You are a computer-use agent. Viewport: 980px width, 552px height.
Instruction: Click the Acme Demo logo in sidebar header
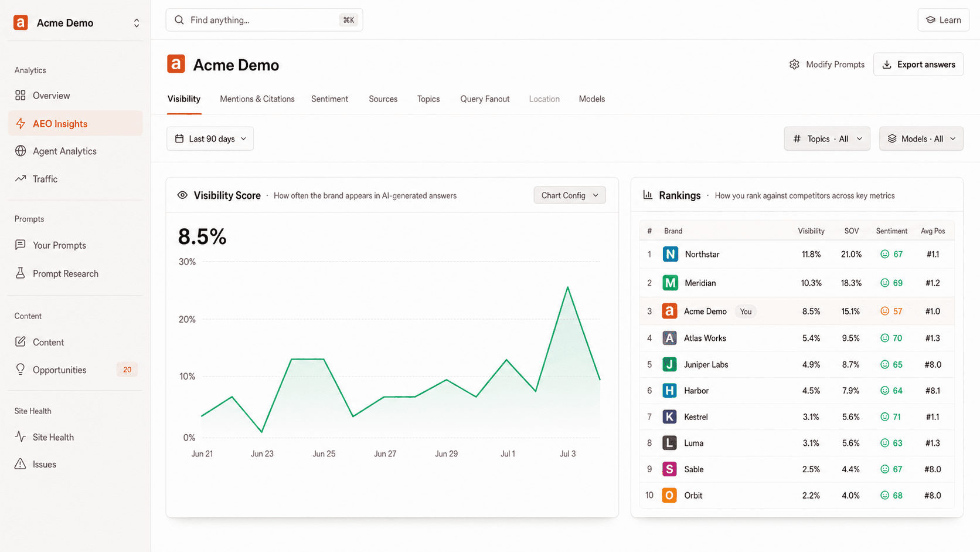[x=21, y=23]
